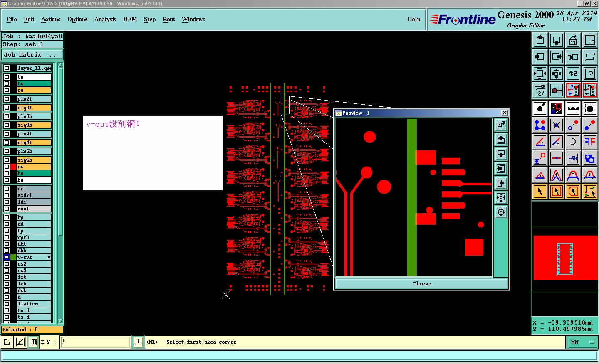Open the Windows menu

(x=193, y=20)
